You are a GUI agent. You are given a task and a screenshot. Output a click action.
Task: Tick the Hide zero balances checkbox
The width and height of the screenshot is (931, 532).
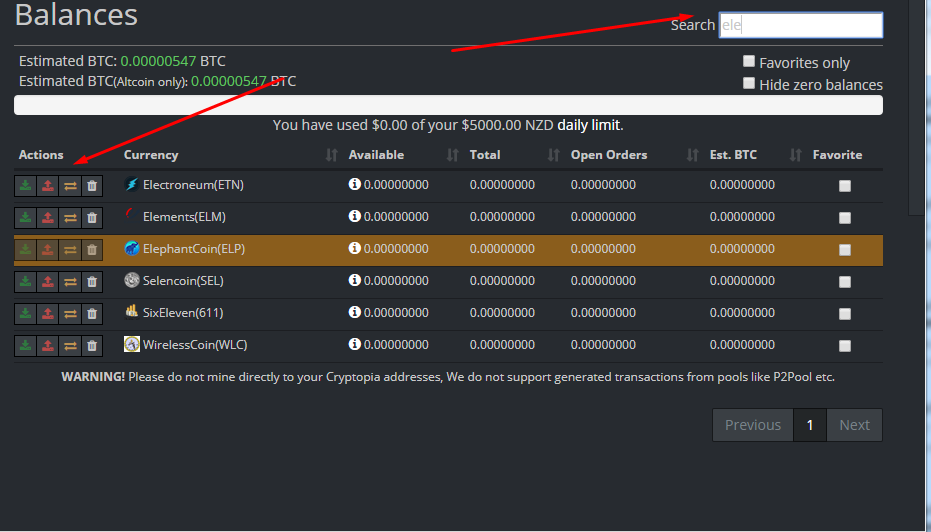pos(749,84)
